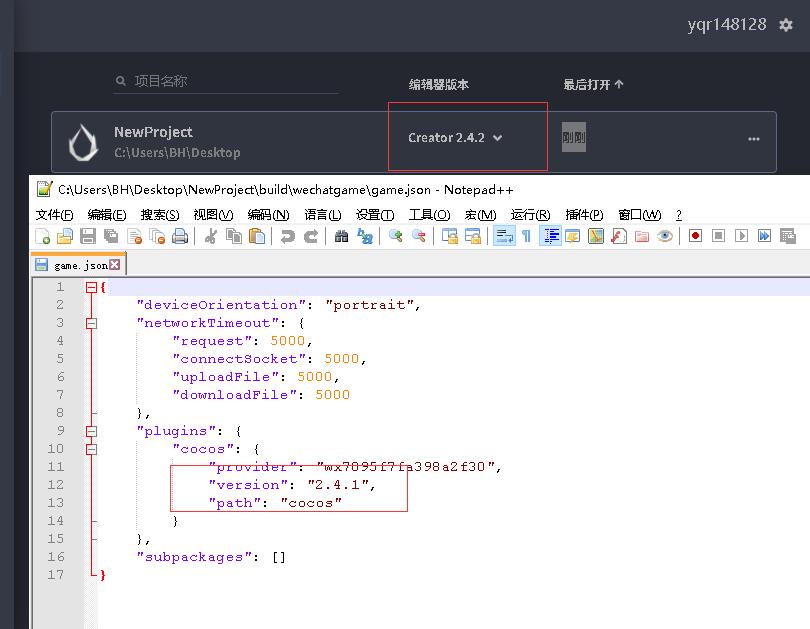Screen dimensions: 810x629
Task: Click the Paste clipboard icon
Action: (257, 236)
